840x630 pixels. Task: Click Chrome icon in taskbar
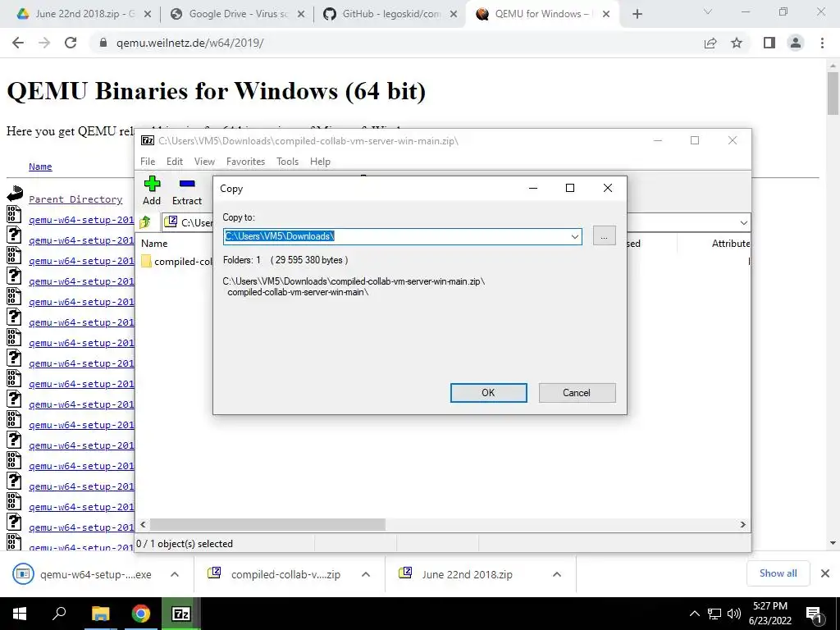pos(141,614)
